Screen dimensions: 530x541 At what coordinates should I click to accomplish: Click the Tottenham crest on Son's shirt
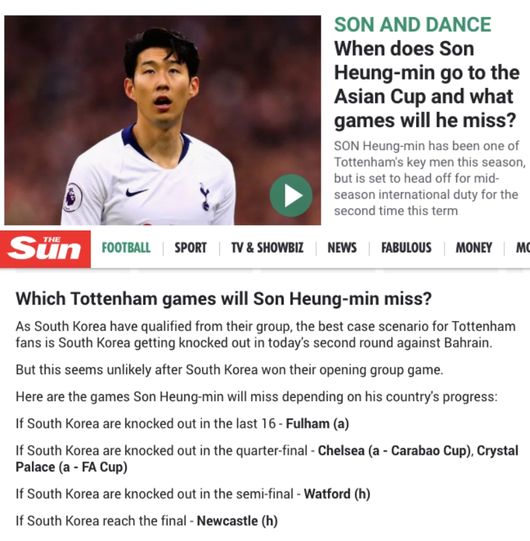[205, 196]
